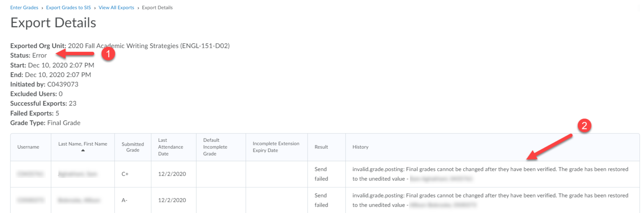Select the A- submitted grade cell

[x=125, y=200]
